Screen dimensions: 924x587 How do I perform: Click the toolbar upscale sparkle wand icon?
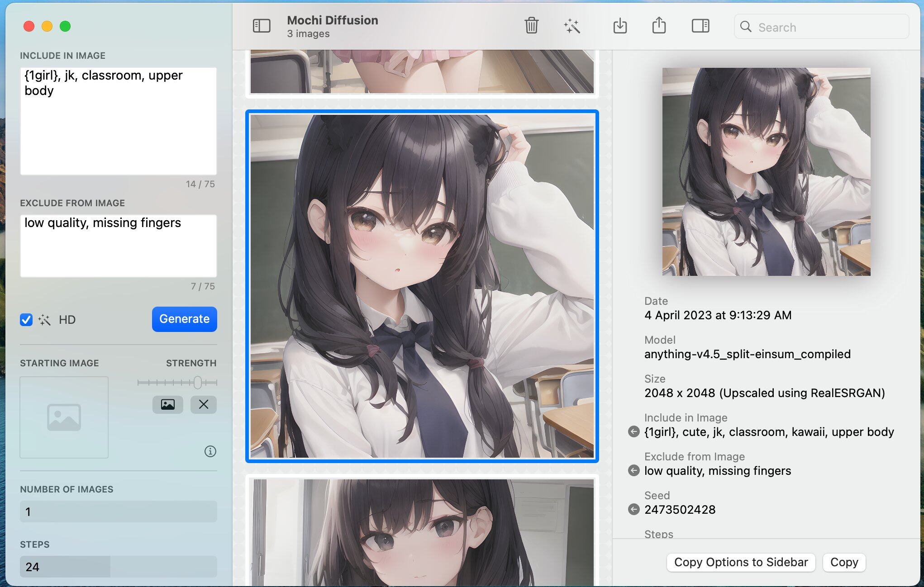pyautogui.click(x=572, y=26)
